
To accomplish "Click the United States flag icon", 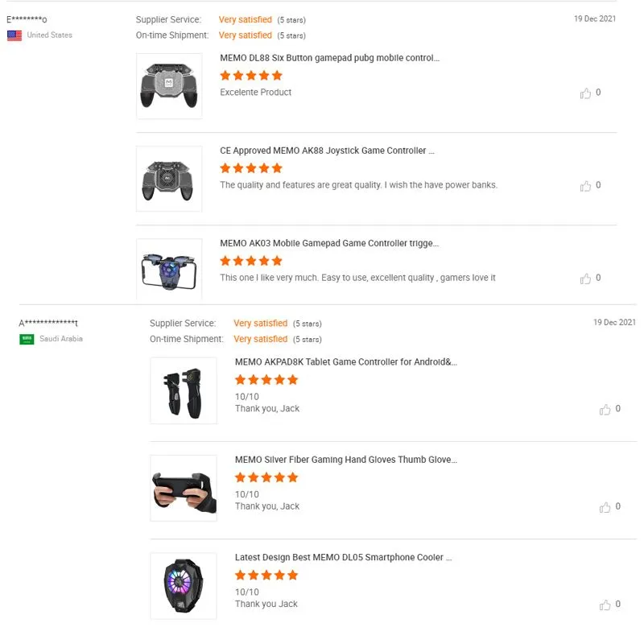I will click(x=13, y=35).
